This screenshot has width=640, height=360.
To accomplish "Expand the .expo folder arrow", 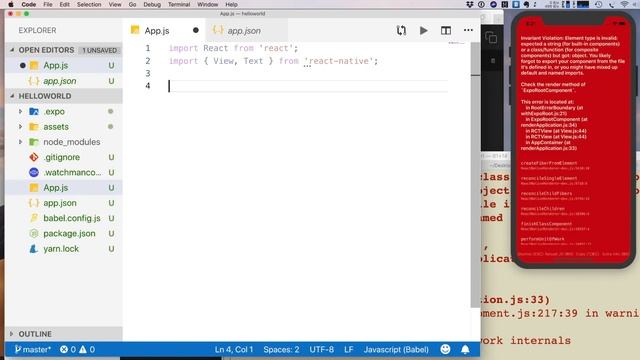I will (x=20, y=111).
